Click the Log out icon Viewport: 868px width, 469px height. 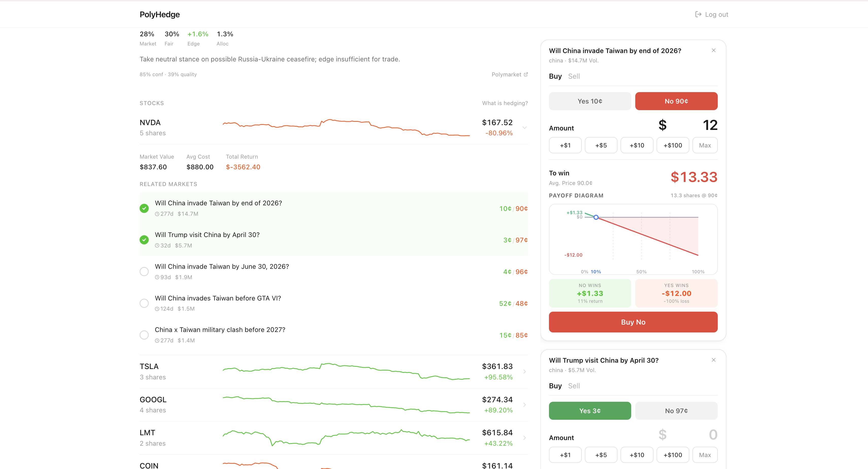point(698,14)
